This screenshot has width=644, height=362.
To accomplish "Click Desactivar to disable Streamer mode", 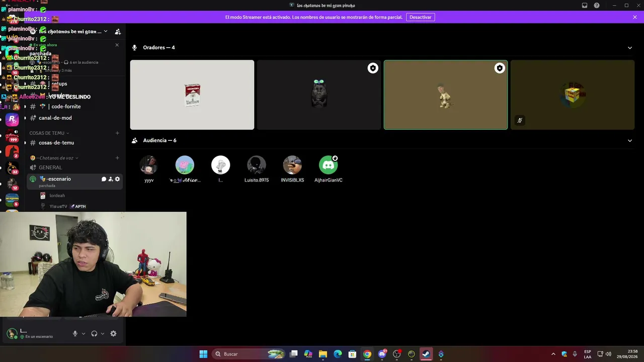I will 420,17.
